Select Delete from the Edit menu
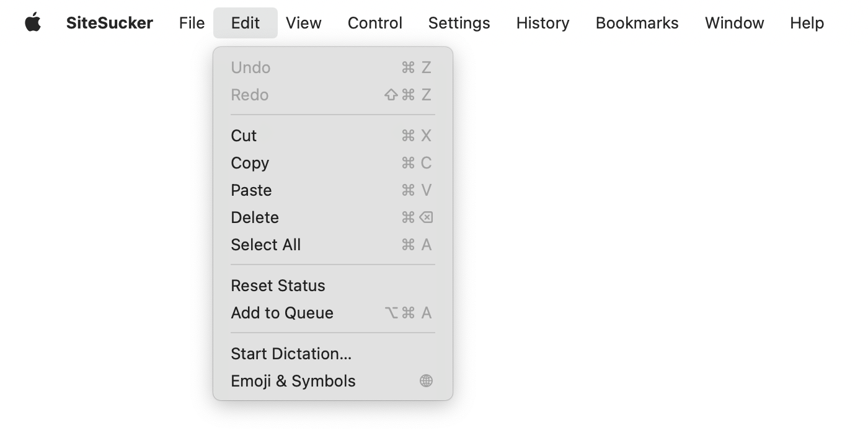Screen dimensions: 868x446 (254, 217)
